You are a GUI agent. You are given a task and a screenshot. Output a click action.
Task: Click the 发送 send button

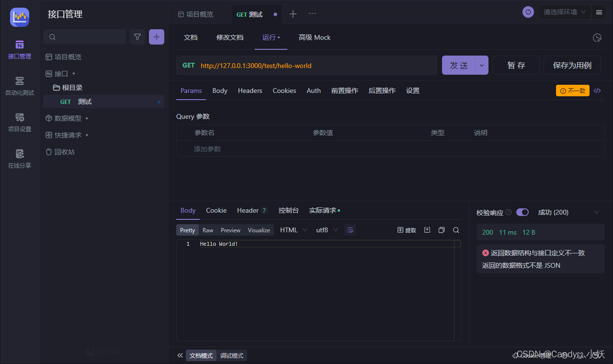click(x=458, y=65)
